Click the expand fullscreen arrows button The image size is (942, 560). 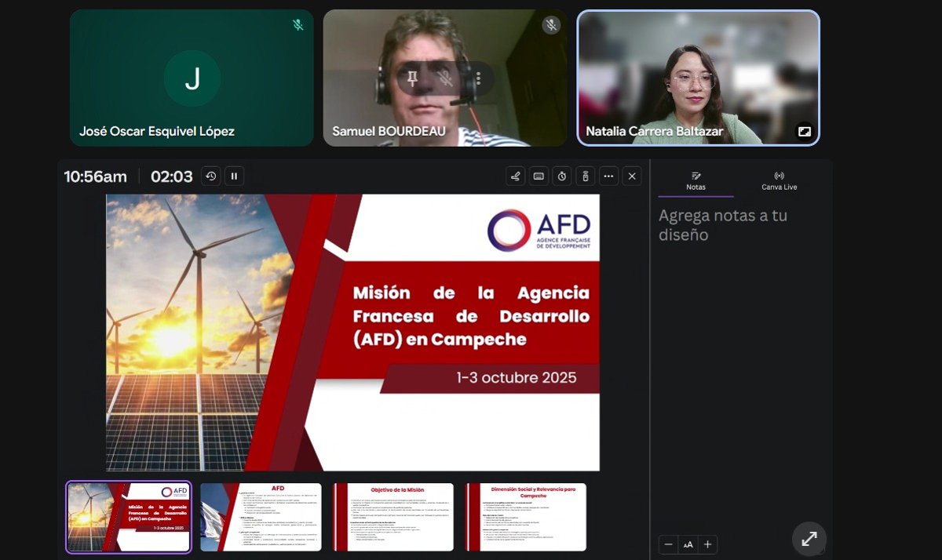pos(809,539)
